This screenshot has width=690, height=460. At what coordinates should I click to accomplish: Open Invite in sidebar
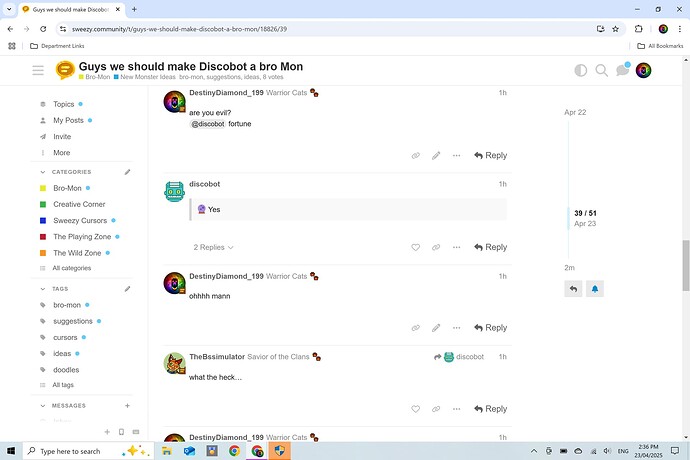[62, 136]
